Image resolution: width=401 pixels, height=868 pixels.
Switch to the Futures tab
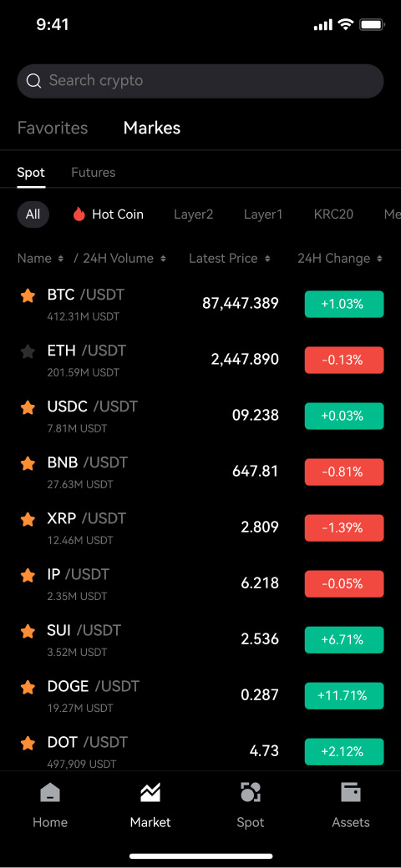93,173
